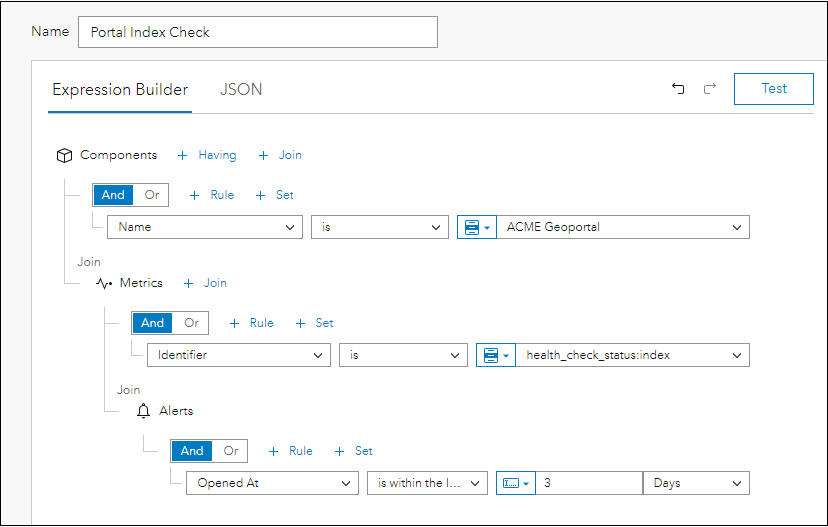The width and height of the screenshot is (828, 527).
Task: Switch to the JSON tab
Action: (241, 89)
